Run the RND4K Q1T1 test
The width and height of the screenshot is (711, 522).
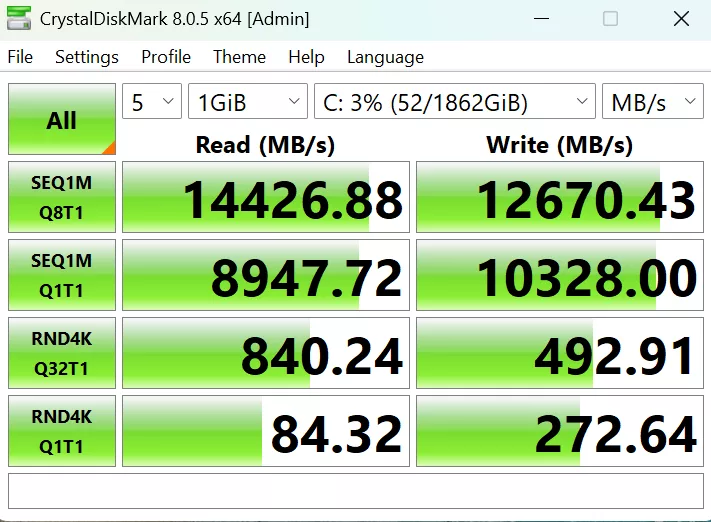point(62,431)
